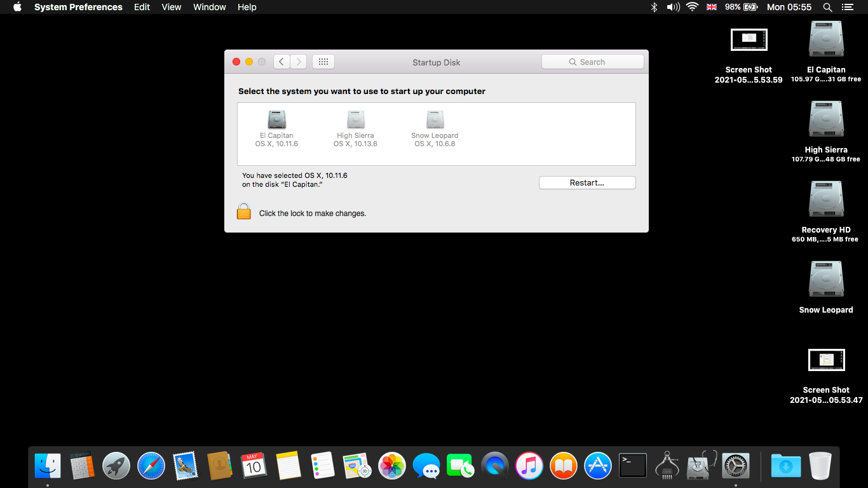Open Spotlight search in menu bar
This screenshot has height=488, width=868.
click(x=827, y=7)
